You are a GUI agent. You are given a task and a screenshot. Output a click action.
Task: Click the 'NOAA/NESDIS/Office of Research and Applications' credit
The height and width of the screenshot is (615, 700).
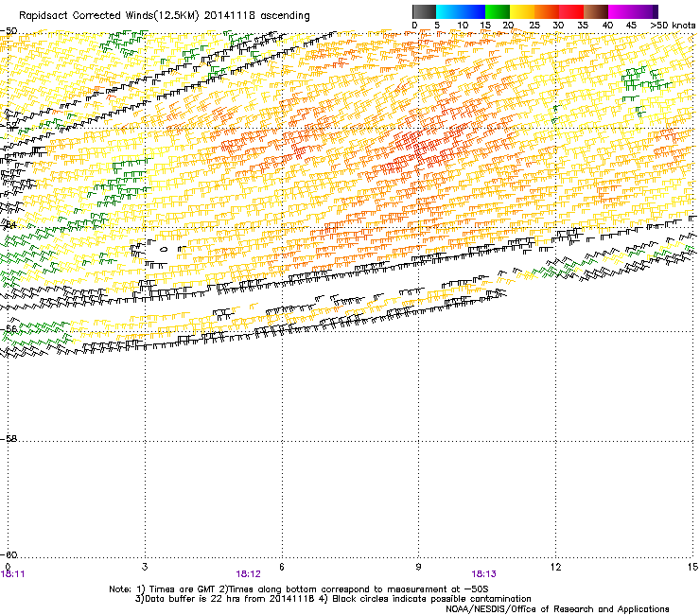(x=557, y=609)
